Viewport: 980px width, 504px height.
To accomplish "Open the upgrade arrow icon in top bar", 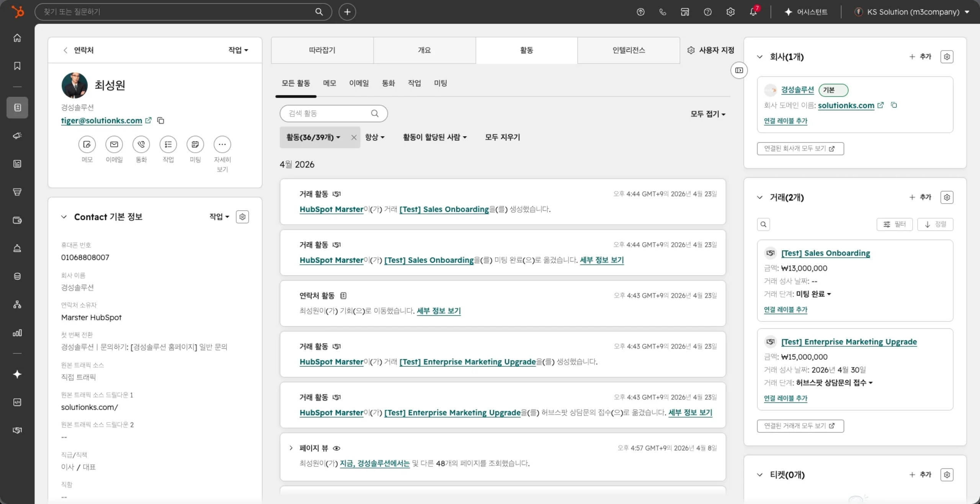I will click(640, 12).
